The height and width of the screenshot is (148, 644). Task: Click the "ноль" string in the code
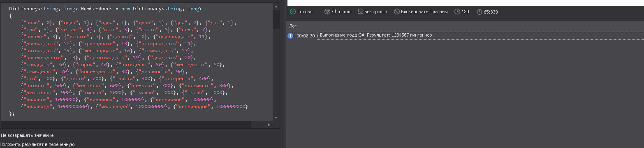(x=32, y=23)
